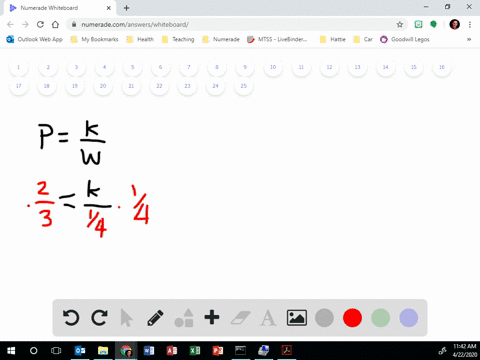Screen dimensions: 480x360
Task: Open Excel from the taskbar
Action: 195,351
